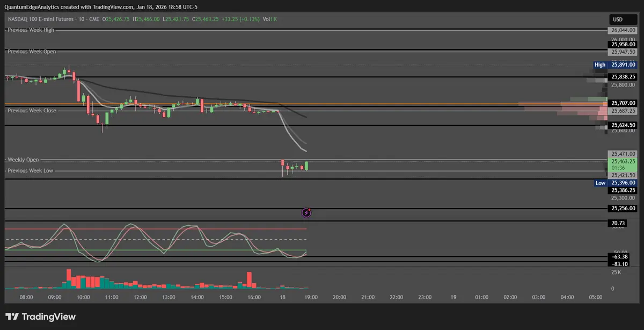Select the Previous Week Close label
Screen dimensions: 644x330
click(31, 111)
